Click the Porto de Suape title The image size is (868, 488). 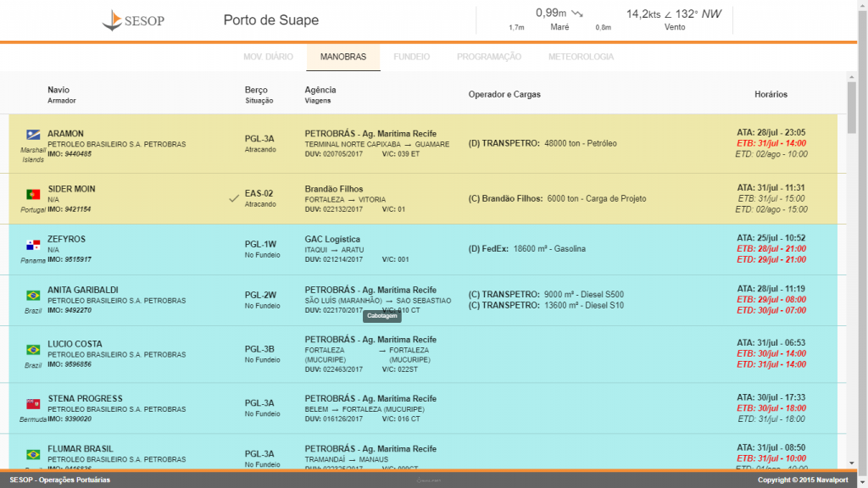point(271,20)
